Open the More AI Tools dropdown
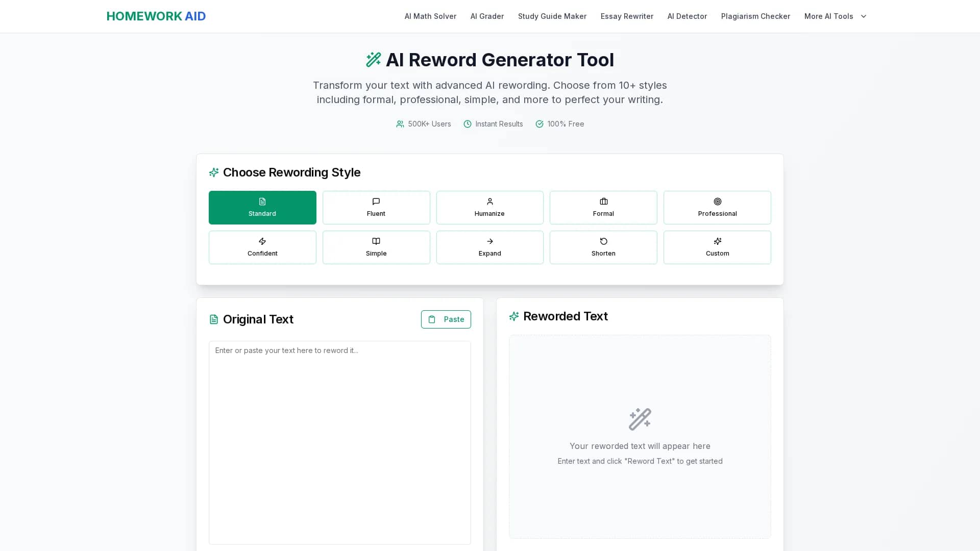Viewport: 980px width, 551px height. point(836,16)
